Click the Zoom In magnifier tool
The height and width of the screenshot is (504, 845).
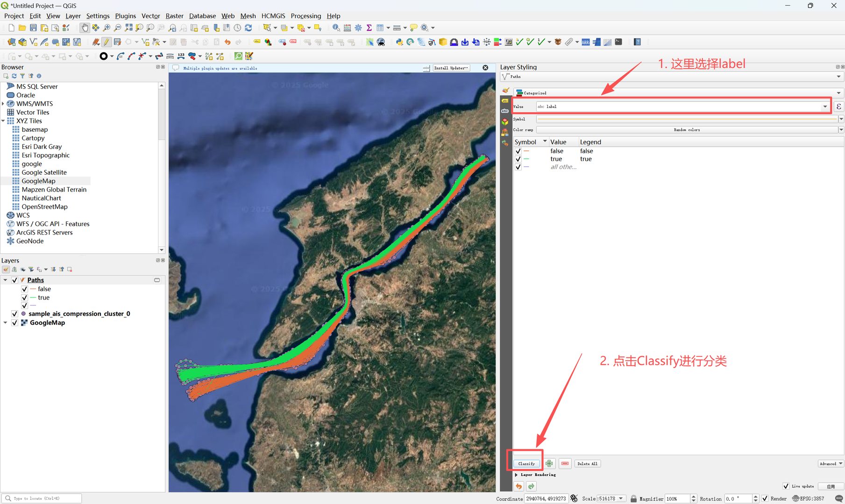(107, 28)
